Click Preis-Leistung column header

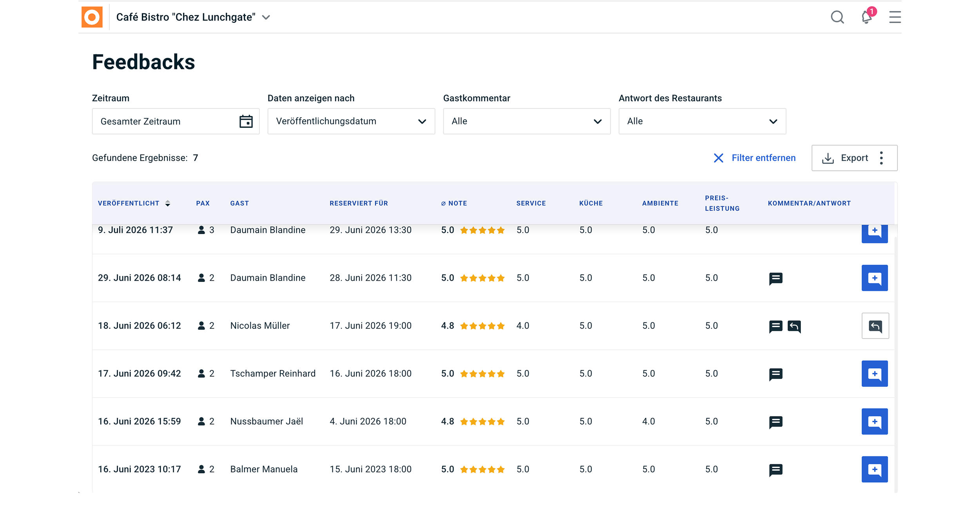pos(722,203)
